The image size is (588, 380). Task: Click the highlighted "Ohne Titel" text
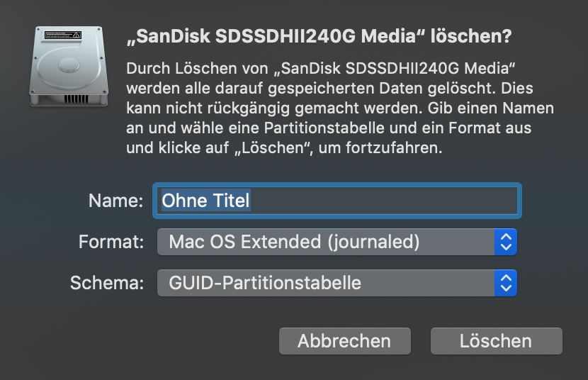click(x=205, y=201)
